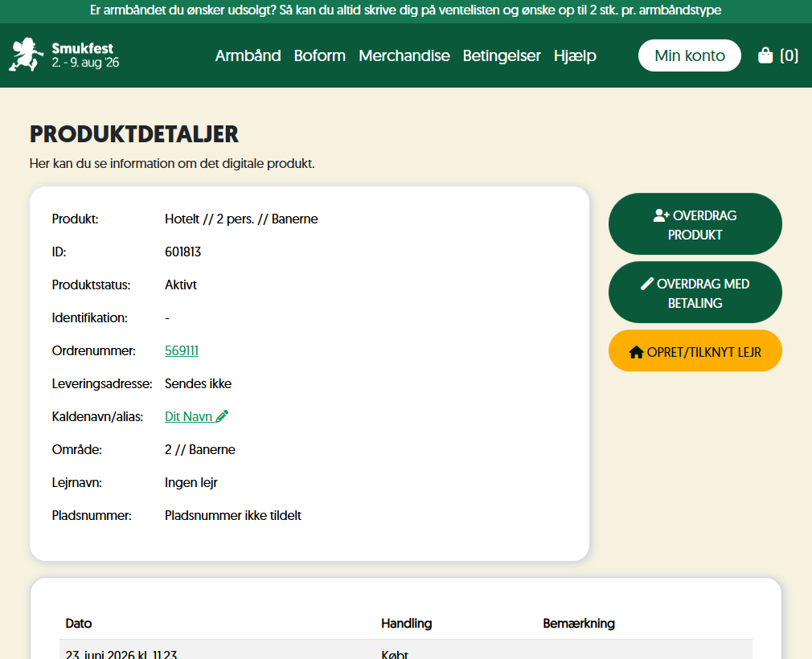The height and width of the screenshot is (659, 812).
Task: Click the OPRET/TILKNYT LEJR button
Action: click(x=695, y=350)
